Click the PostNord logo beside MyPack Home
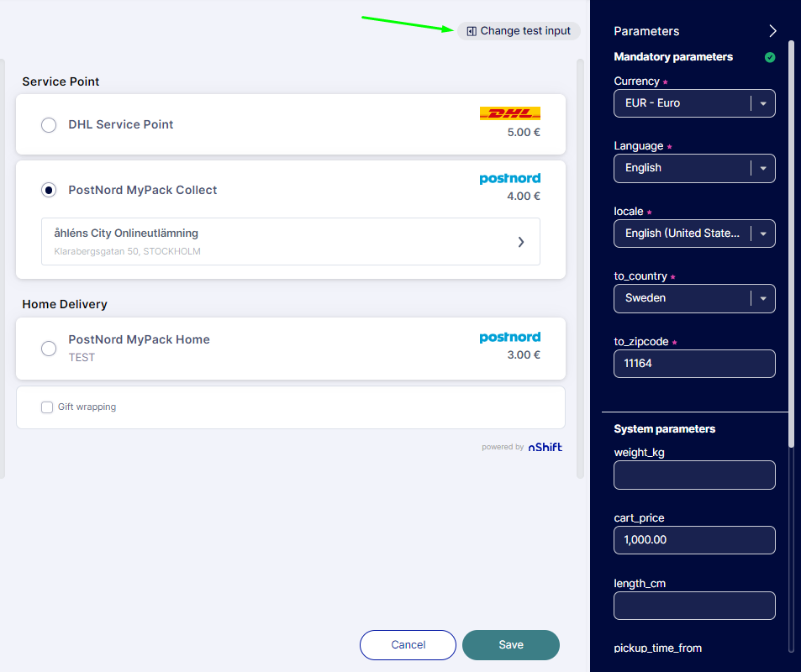The width and height of the screenshot is (801, 672). click(x=509, y=338)
